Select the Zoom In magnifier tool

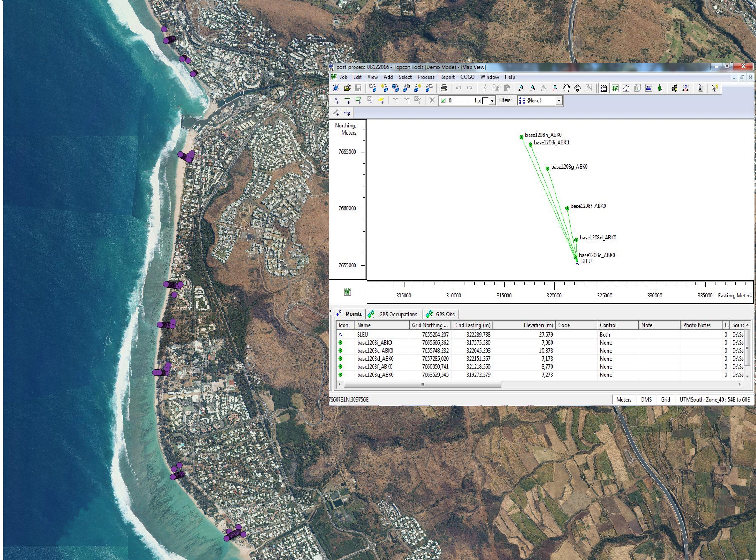(x=521, y=88)
